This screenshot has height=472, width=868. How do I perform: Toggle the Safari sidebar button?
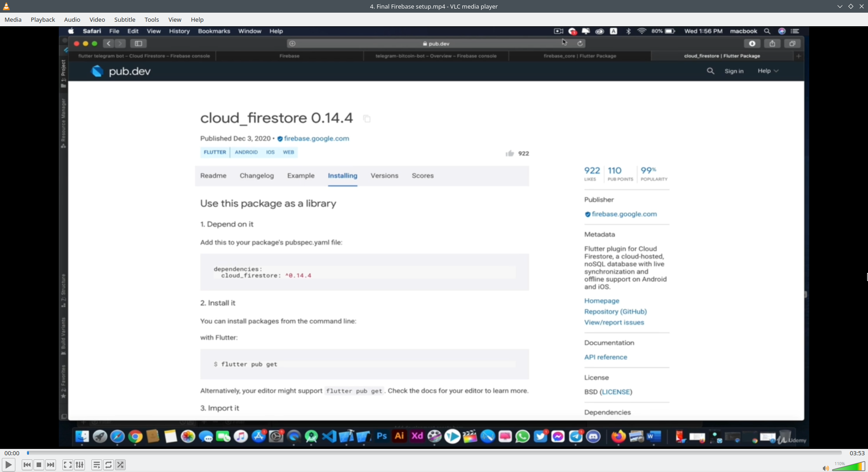coord(138,43)
